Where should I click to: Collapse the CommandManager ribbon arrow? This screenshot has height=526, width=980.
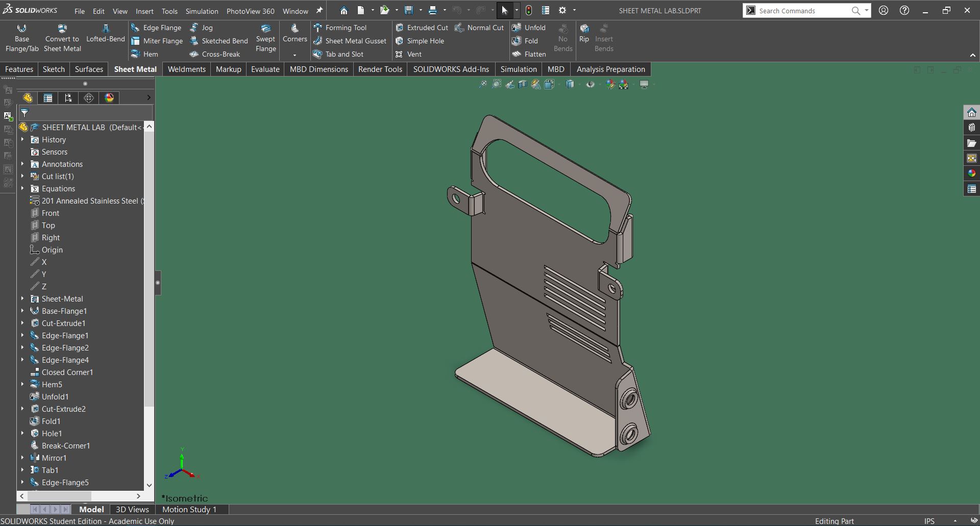[x=972, y=55]
